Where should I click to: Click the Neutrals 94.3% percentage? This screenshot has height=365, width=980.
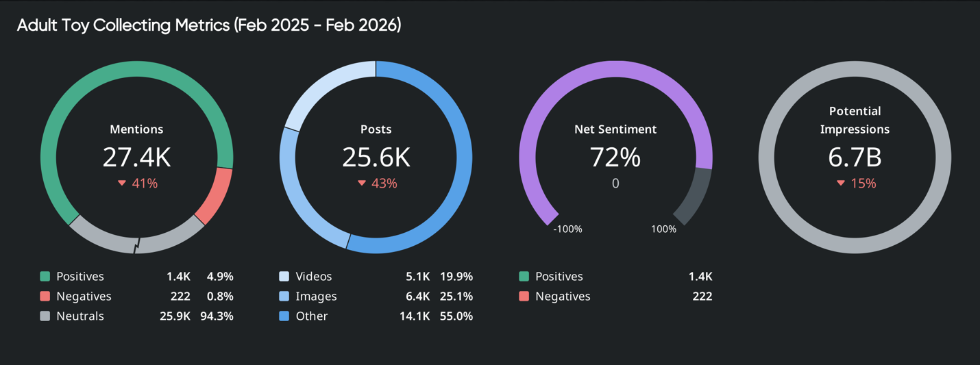[217, 316]
